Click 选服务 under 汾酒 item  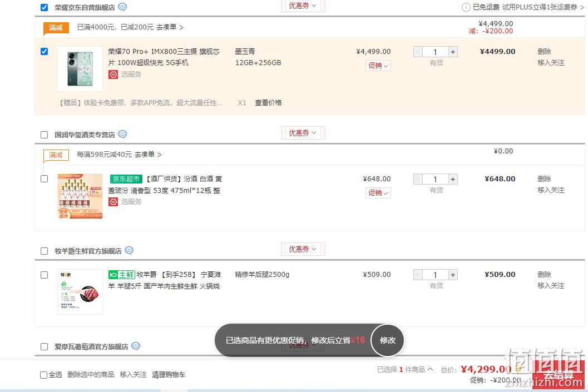[131, 202]
